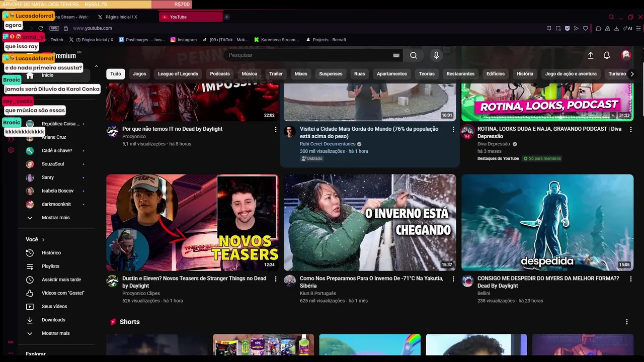Start voice search with the microphone icon
Image resolution: width=644 pixels, height=362 pixels.
pyautogui.click(x=436, y=55)
